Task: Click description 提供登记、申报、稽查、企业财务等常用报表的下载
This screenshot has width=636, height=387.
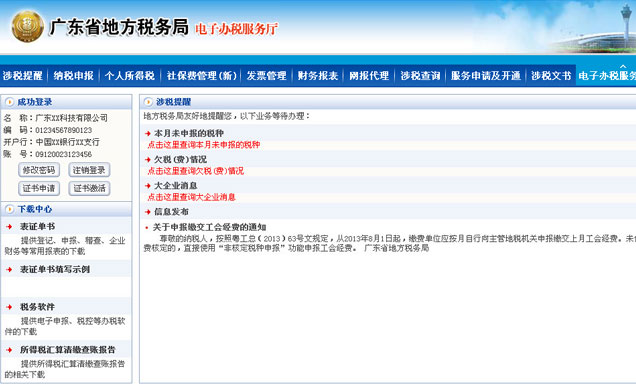Action: (x=65, y=246)
